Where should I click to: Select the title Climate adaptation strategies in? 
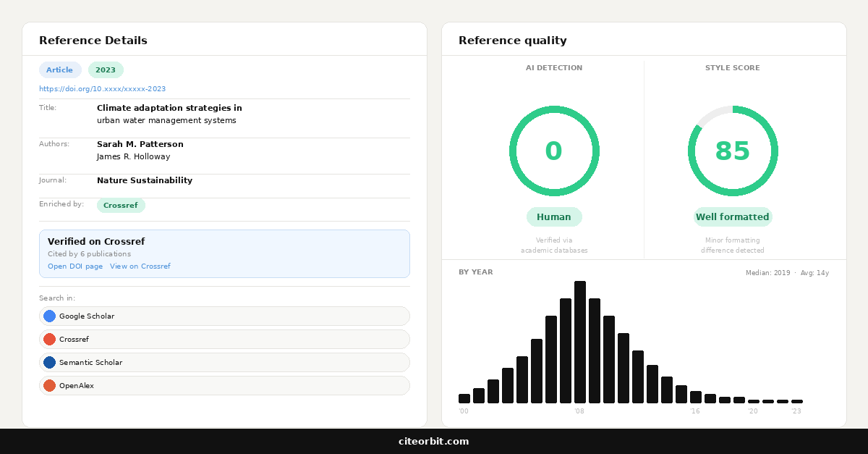click(169, 108)
